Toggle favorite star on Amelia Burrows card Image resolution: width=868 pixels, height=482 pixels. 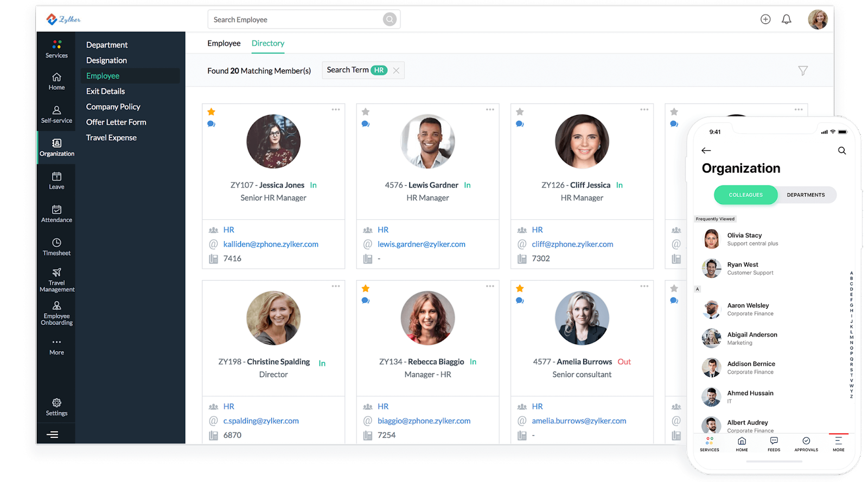520,288
